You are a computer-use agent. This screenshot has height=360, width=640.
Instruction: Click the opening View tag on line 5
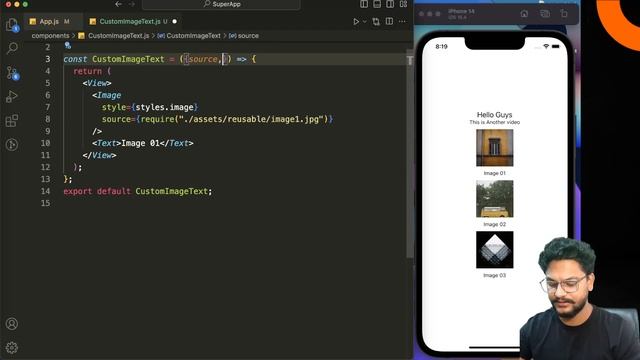(x=97, y=83)
